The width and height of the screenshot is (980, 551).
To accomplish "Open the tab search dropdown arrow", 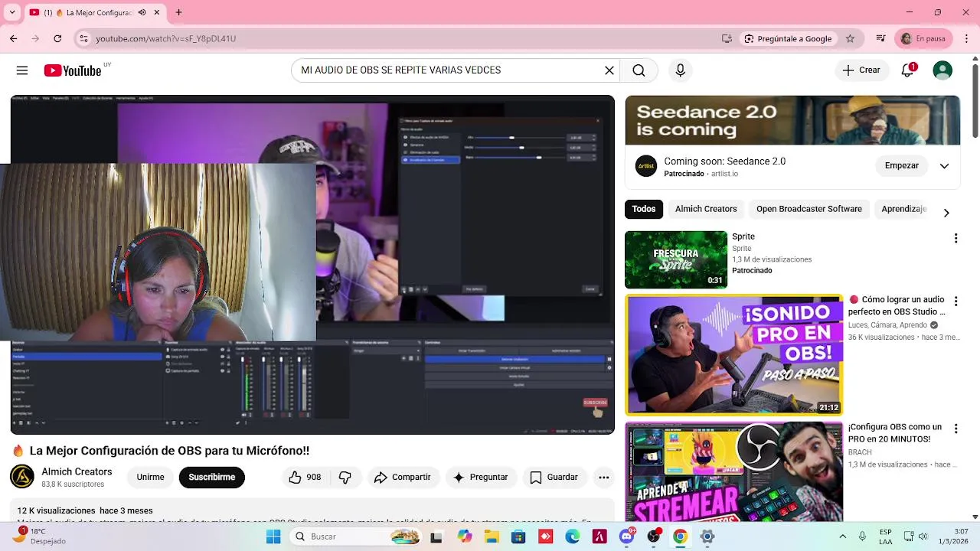I will 11,12.
